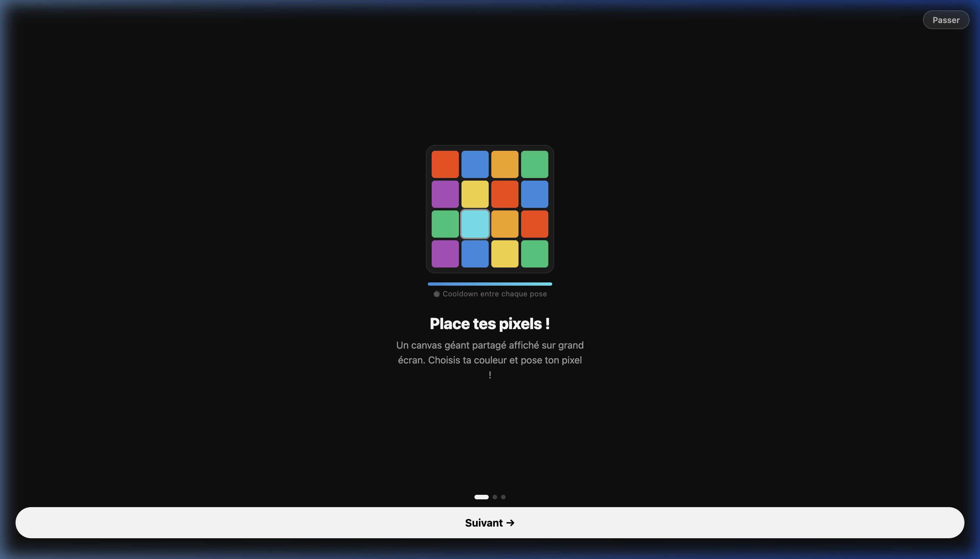Click the Passer skip button

pos(946,20)
